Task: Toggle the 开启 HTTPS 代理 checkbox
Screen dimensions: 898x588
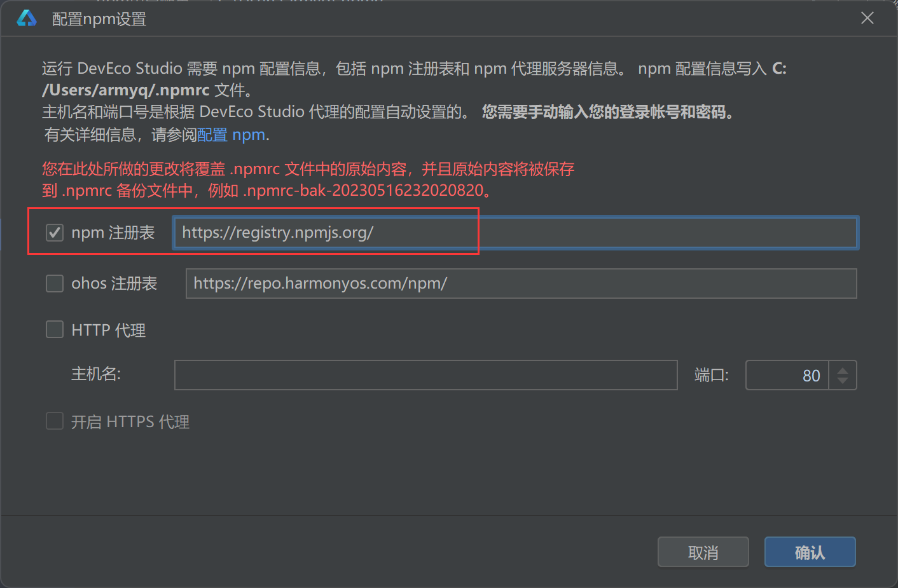Action: pyautogui.click(x=55, y=421)
